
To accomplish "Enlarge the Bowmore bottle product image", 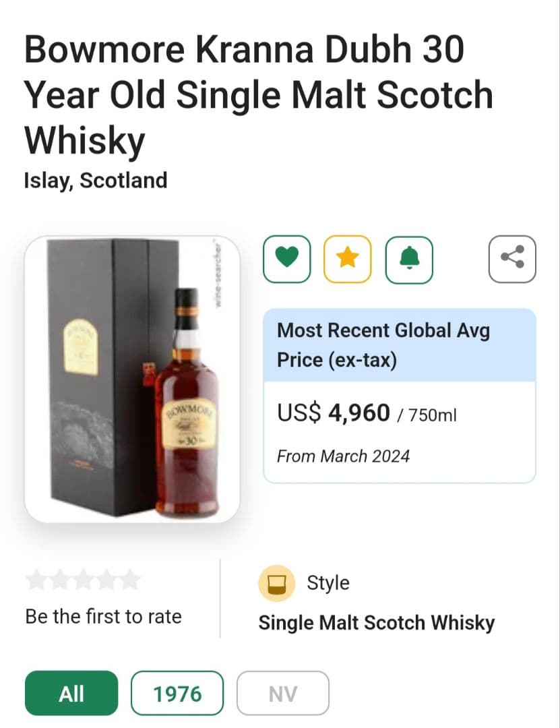I will click(x=132, y=379).
